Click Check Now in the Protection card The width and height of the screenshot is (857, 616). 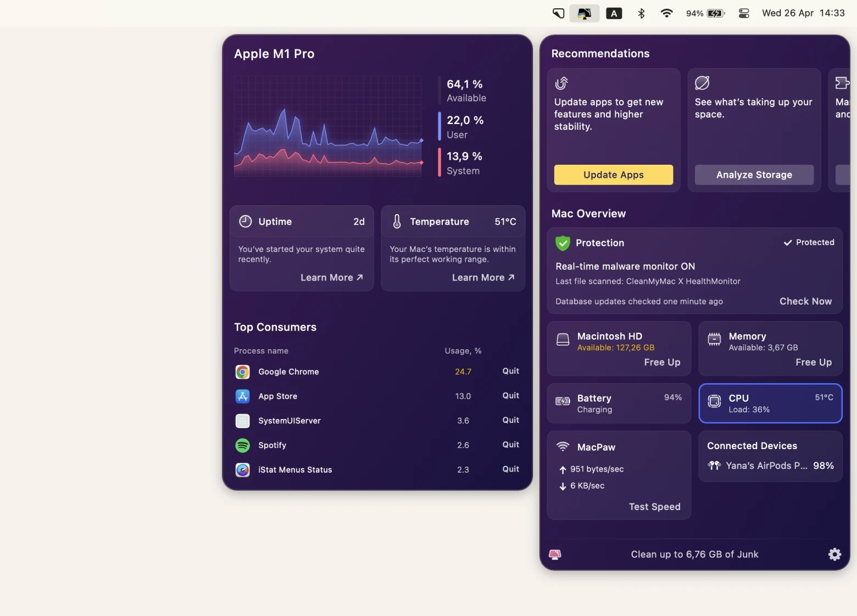[x=805, y=301]
